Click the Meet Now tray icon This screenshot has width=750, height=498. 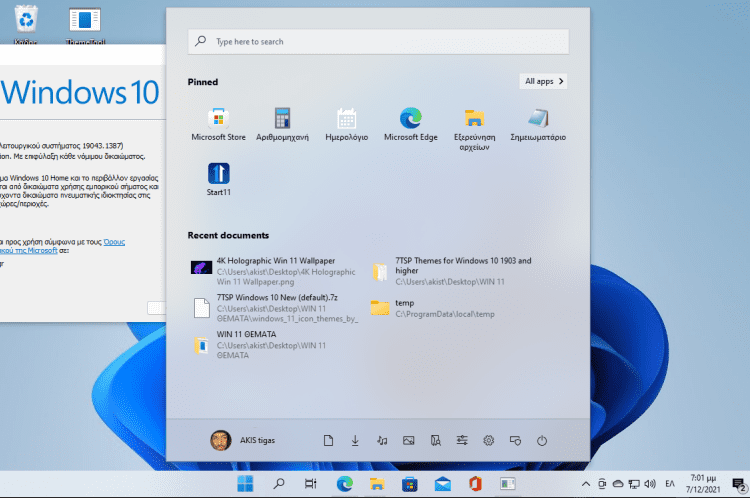602,484
